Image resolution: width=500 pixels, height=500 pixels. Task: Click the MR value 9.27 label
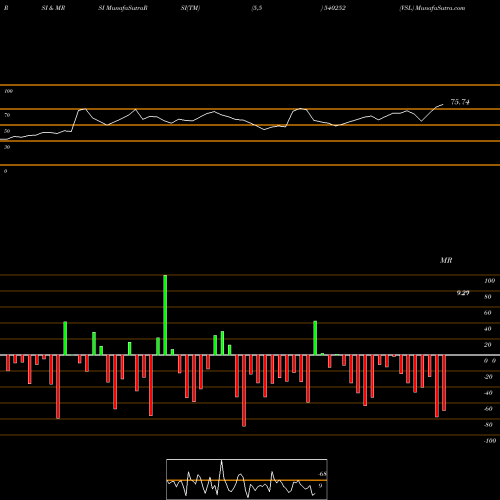click(x=463, y=293)
